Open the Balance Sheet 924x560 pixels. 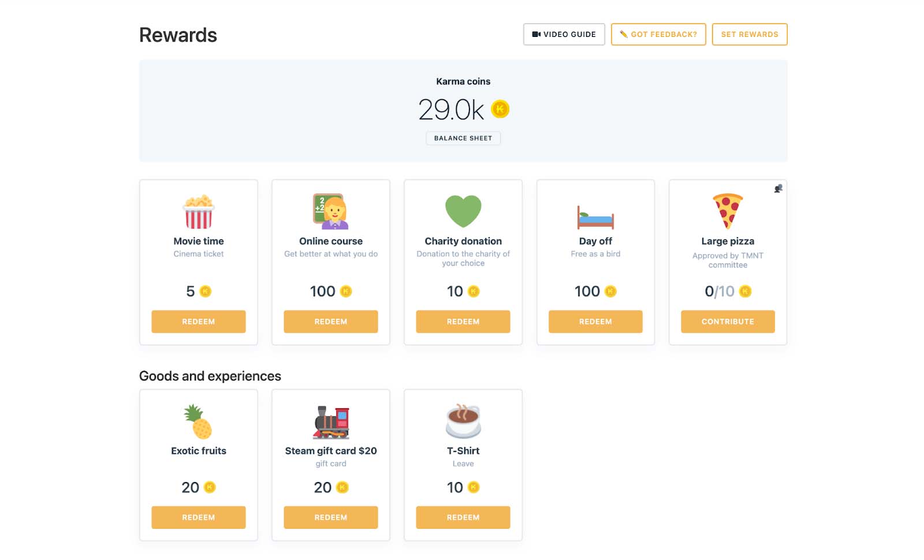463,138
